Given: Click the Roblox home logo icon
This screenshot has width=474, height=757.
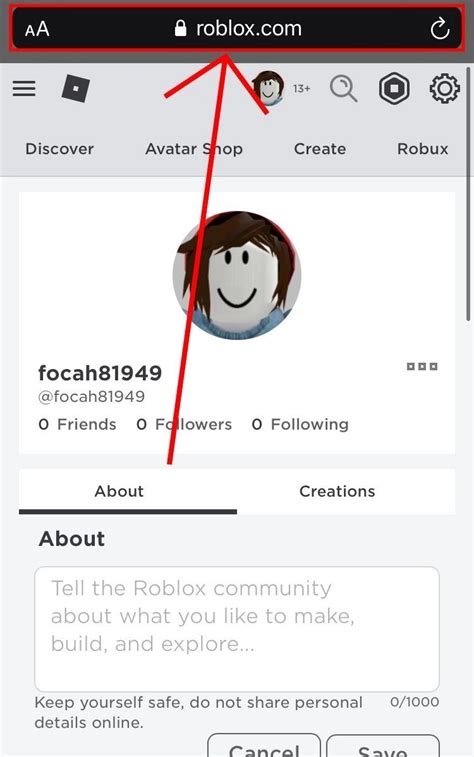Looking at the screenshot, I should click(x=76, y=89).
